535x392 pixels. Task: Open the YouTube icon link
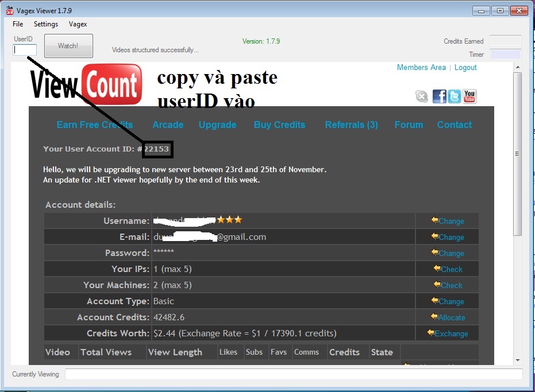click(469, 96)
